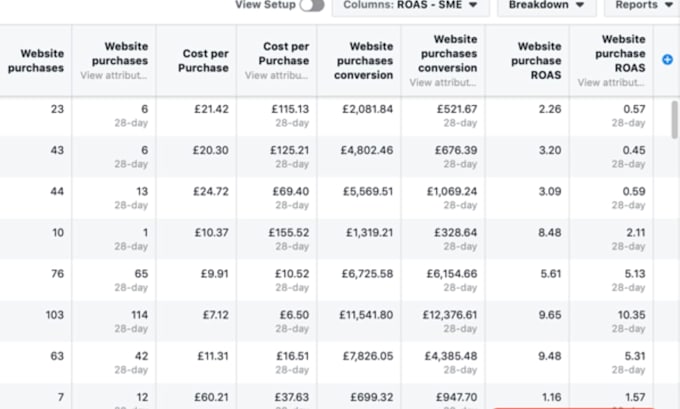
Task: Sort by first Website purchase ROAS header
Action: coord(536,61)
